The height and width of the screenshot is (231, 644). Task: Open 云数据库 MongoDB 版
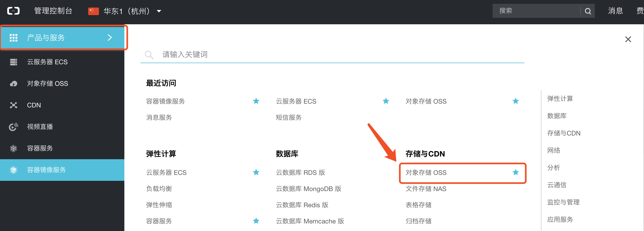(308, 189)
